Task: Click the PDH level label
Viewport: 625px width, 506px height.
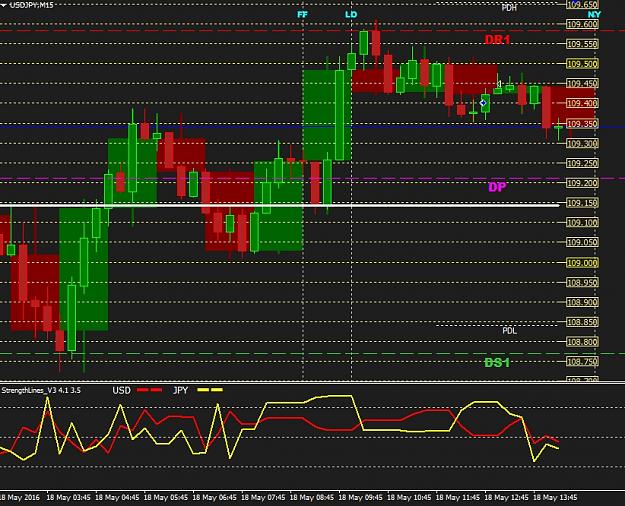Action: 509,8
